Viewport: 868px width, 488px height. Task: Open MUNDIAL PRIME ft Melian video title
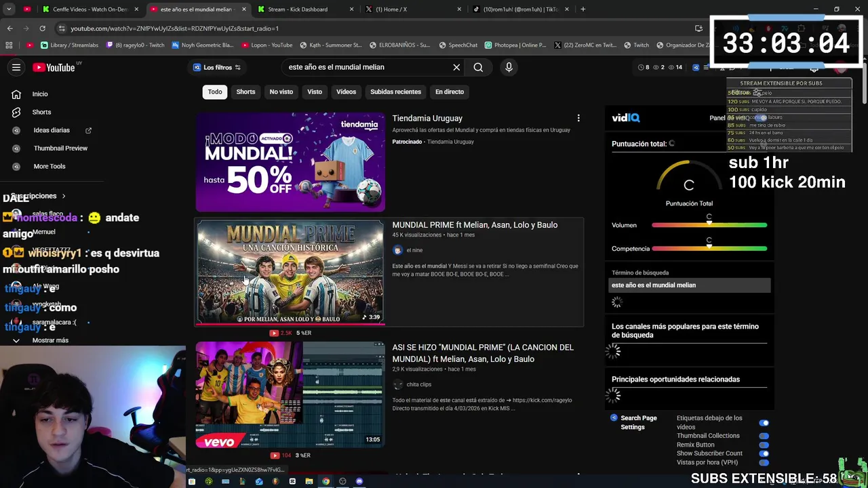tap(475, 225)
